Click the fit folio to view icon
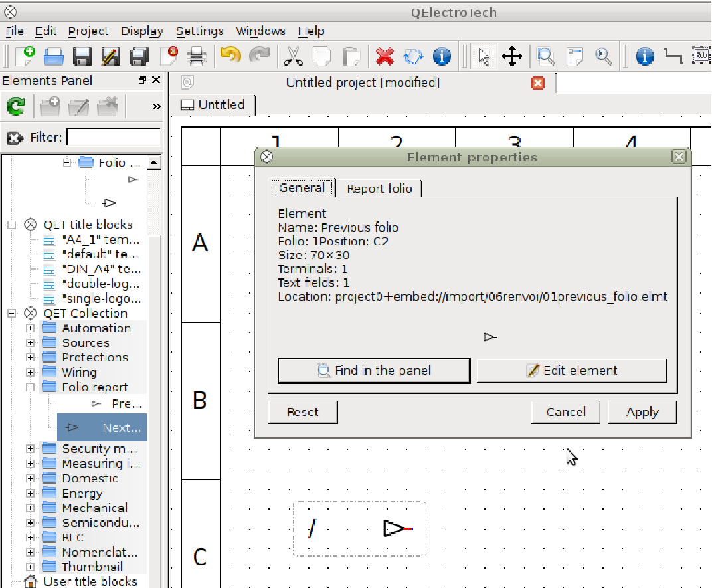The height and width of the screenshot is (588, 712). click(575, 56)
